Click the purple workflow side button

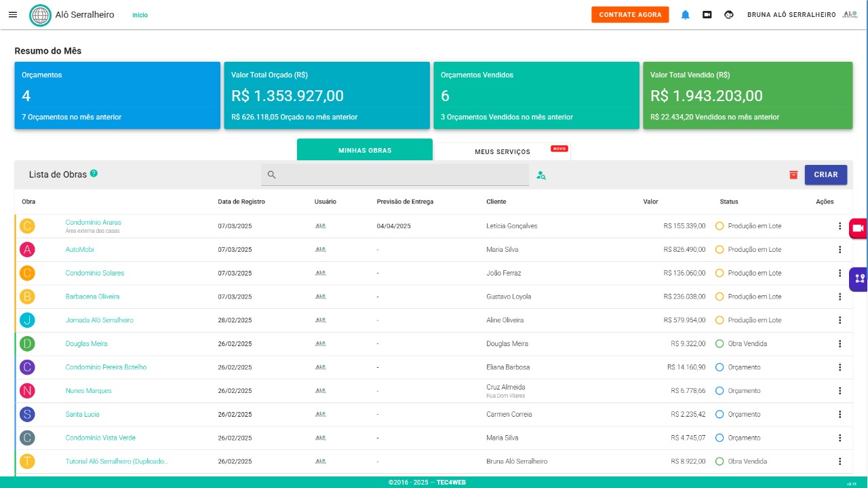pyautogui.click(x=859, y=278)
